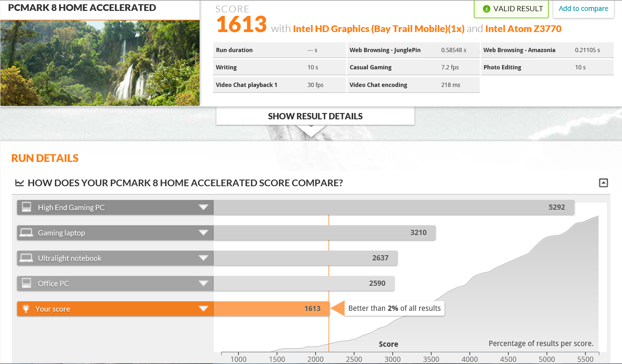Collapse the score comparison section icon

603,183
